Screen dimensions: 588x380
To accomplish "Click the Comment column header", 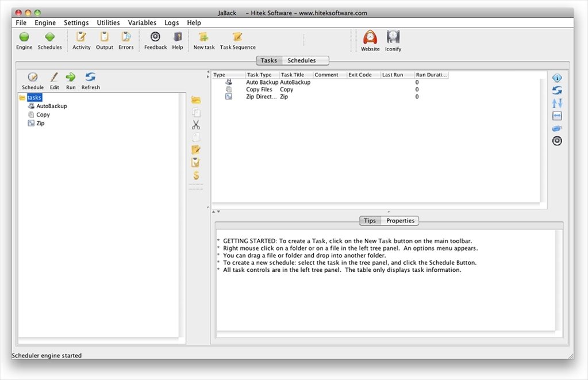I will pos(329,75).
